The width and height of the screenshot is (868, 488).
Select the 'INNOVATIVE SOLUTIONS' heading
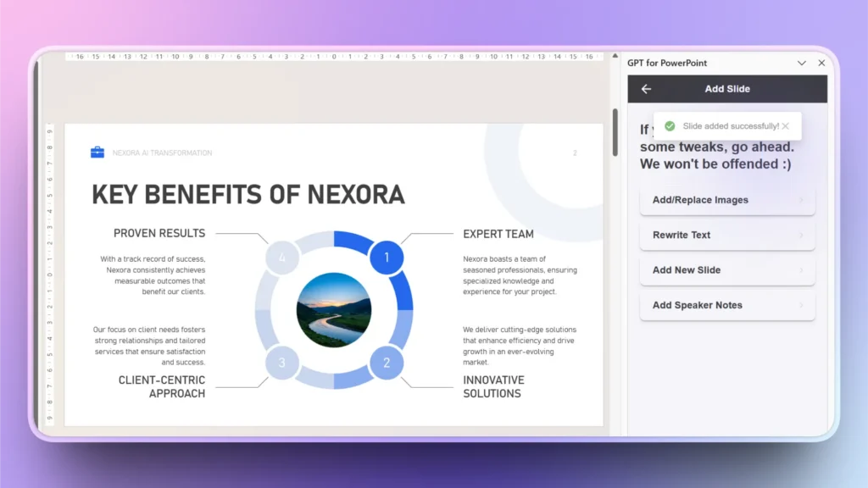(x=493, y=386)
